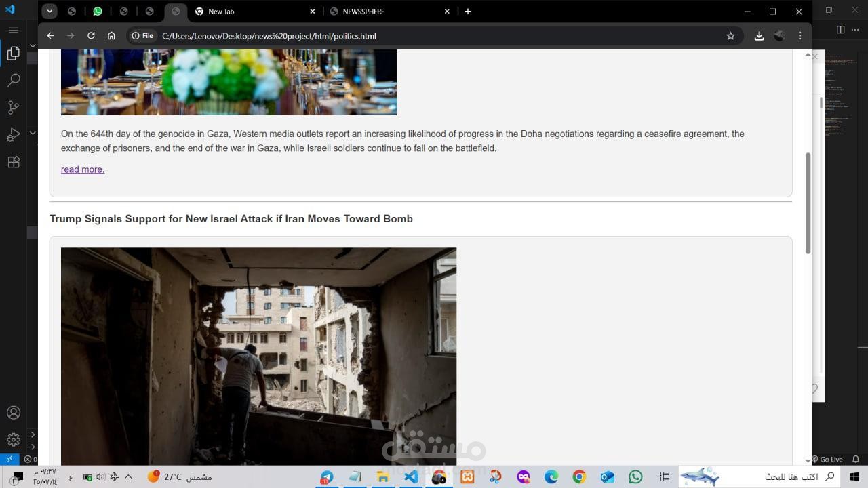
Task: Close the New Tab tab
Action: (x=313, y=12)
